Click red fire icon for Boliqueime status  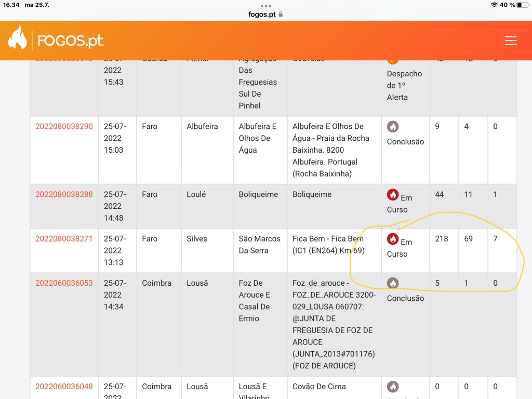point(393,195)
